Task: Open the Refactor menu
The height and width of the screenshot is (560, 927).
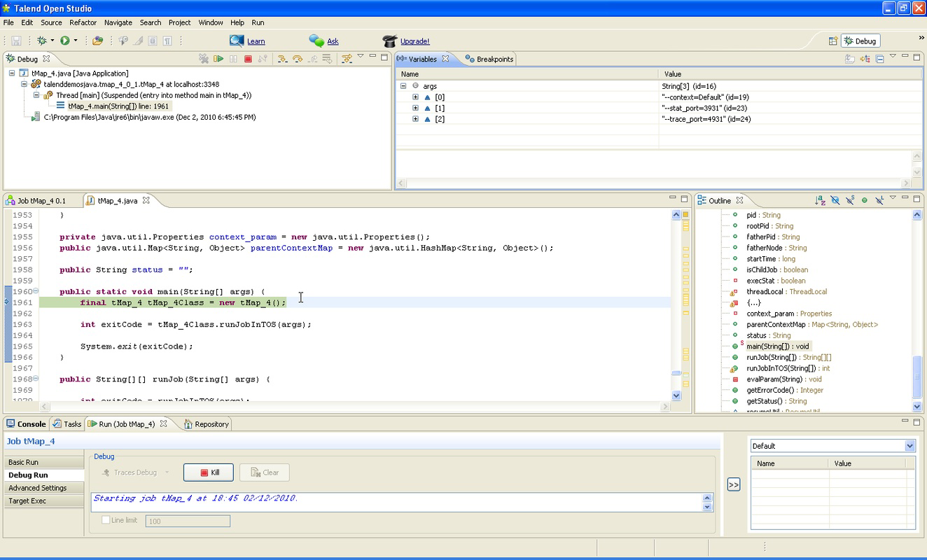Action: [x=83, y=22]
